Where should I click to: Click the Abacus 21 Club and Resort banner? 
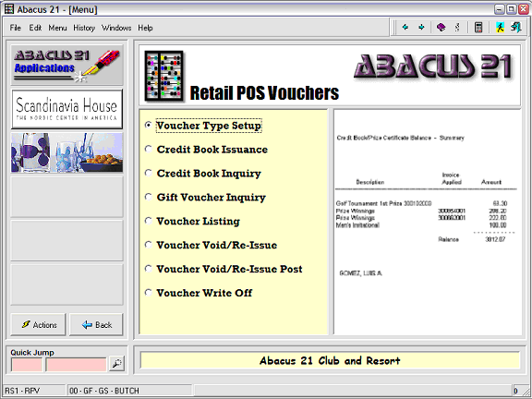(330, 360)
